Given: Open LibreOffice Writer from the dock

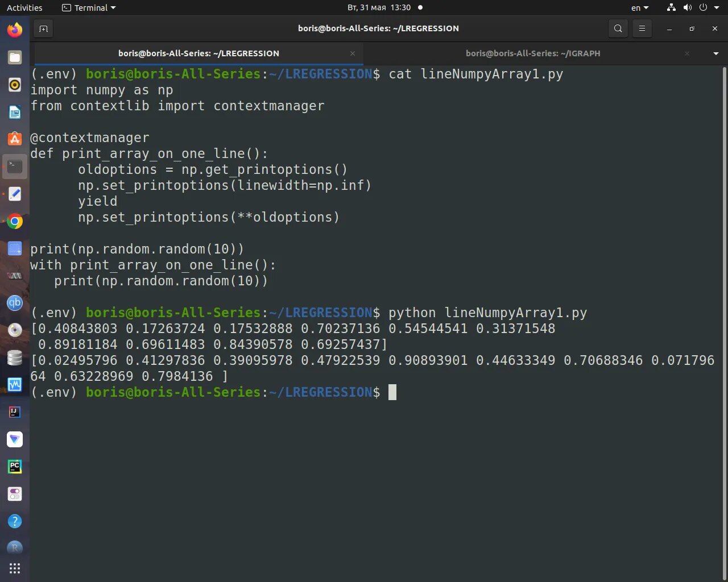Looking at the screenshot, I should (15, 112).
